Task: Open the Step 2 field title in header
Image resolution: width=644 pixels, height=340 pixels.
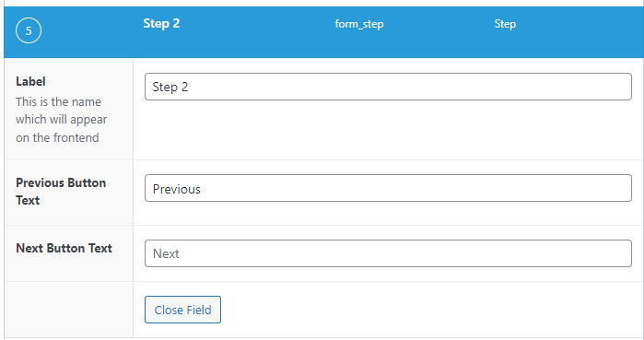Action: pyautogui.click(x=161, y=23)
